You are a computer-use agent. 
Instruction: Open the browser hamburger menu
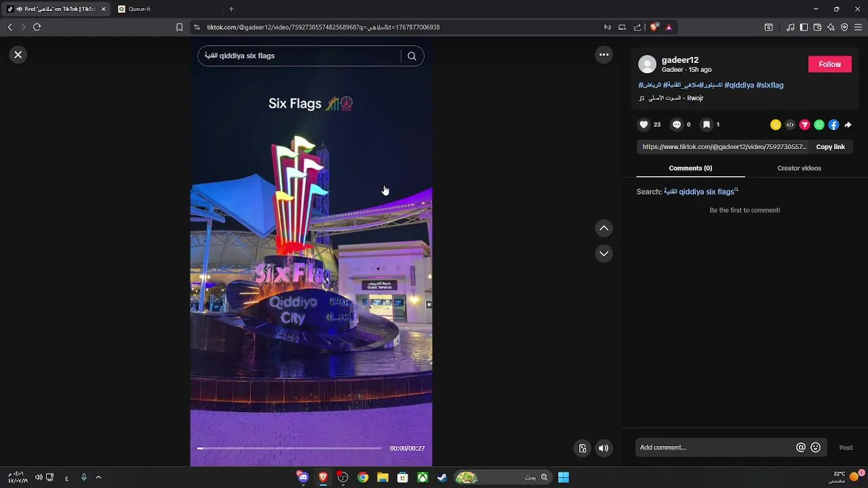(x=858, y=27)
